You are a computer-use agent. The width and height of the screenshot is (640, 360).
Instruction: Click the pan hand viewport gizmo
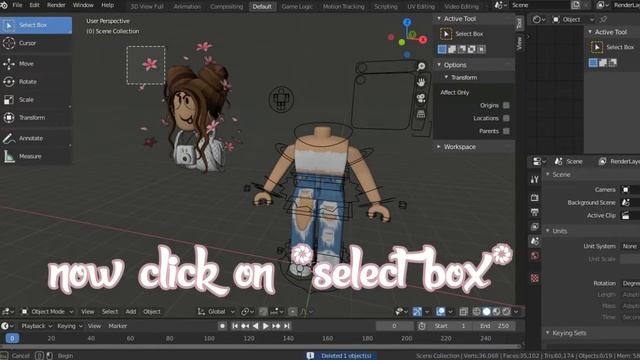click(x=421, y=82)
